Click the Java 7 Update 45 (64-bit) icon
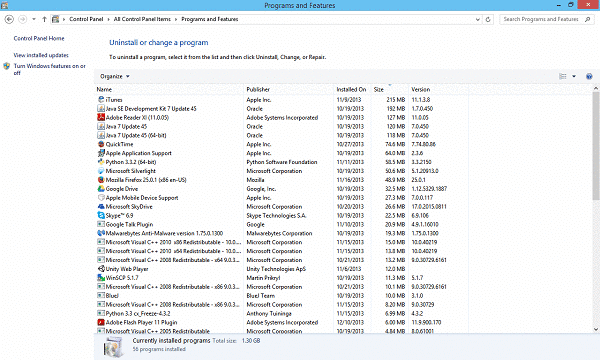Viewport: 600px width, 360px height. [x=101, y=135]
